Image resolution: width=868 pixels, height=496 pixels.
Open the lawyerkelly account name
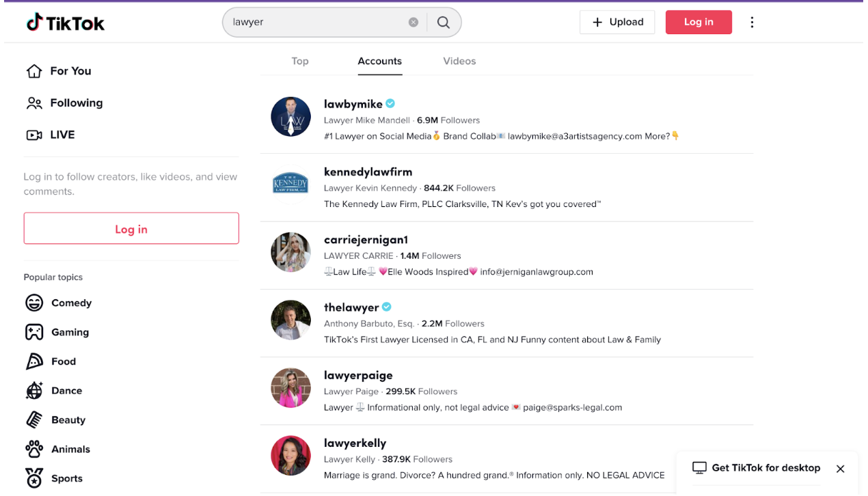355,443
